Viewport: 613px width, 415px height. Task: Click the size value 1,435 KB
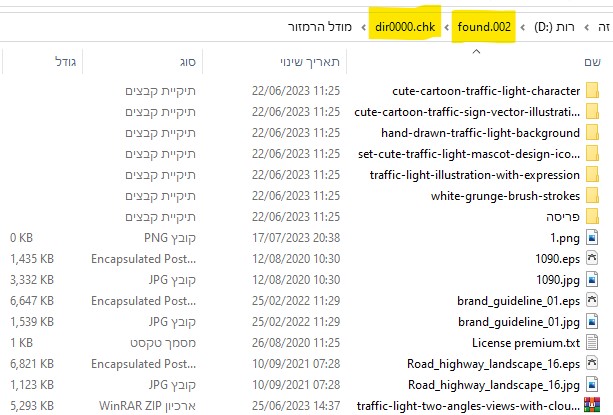coord(32,259)
